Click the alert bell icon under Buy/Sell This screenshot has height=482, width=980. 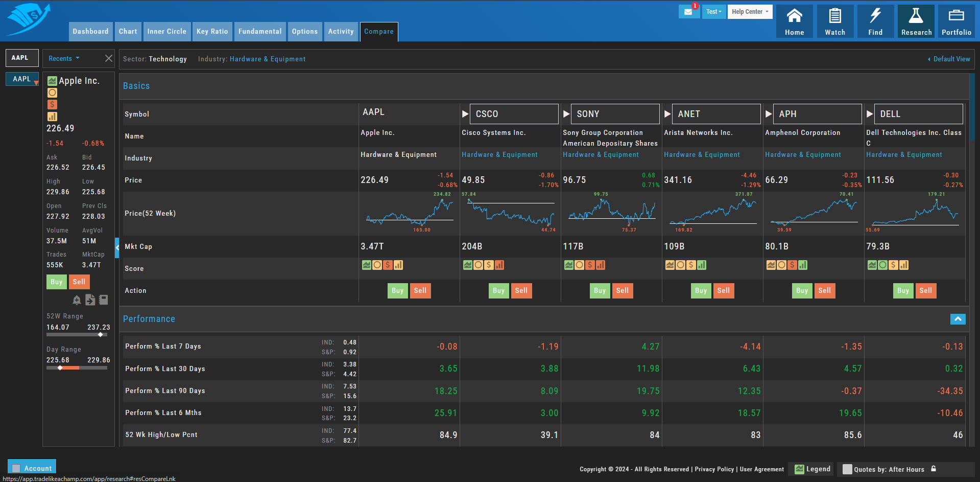(x=77, y=300)
